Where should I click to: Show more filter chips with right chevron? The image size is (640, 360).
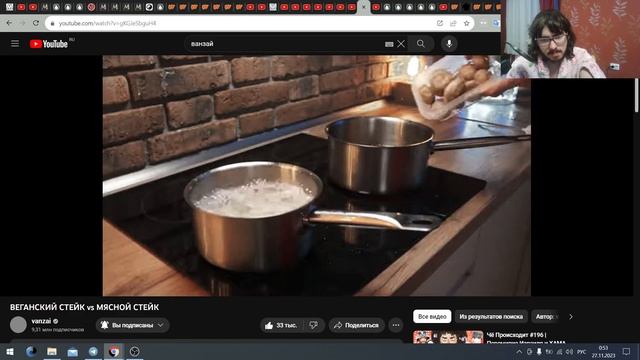point(571,316)
